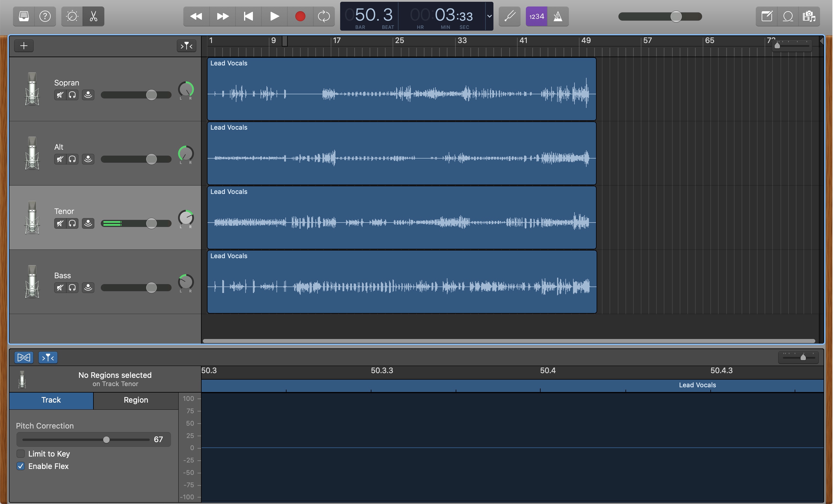Click the tuner fork icon
The width and height of the screenshot is (833, 504).
[509, 16]
